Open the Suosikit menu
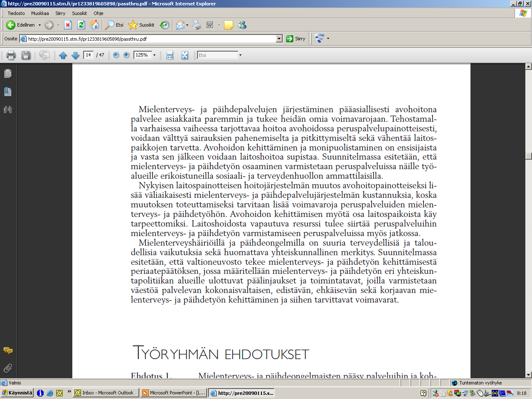This screenshot has height=399, width=532. coord(79,13)
